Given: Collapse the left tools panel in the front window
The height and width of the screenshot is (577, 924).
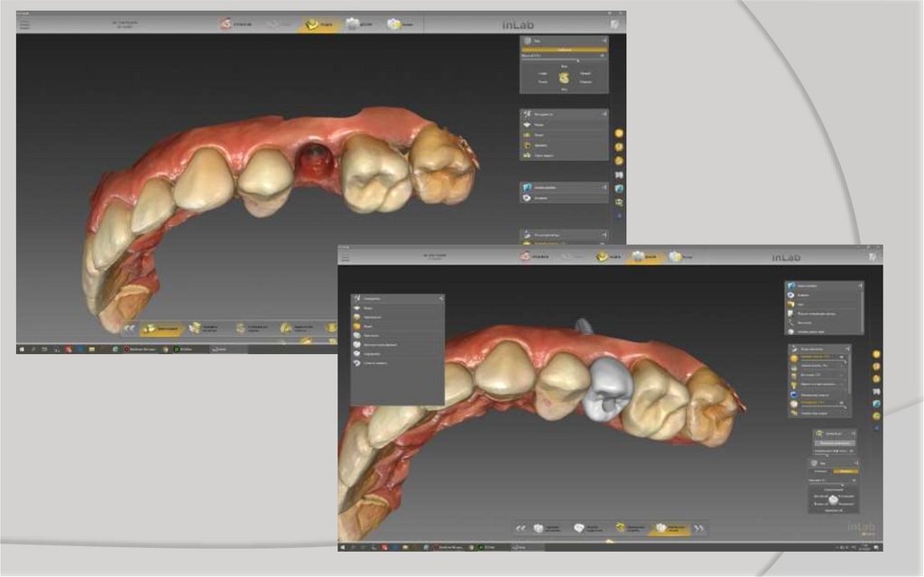Looking at the screenshot, I should (439, 297).
